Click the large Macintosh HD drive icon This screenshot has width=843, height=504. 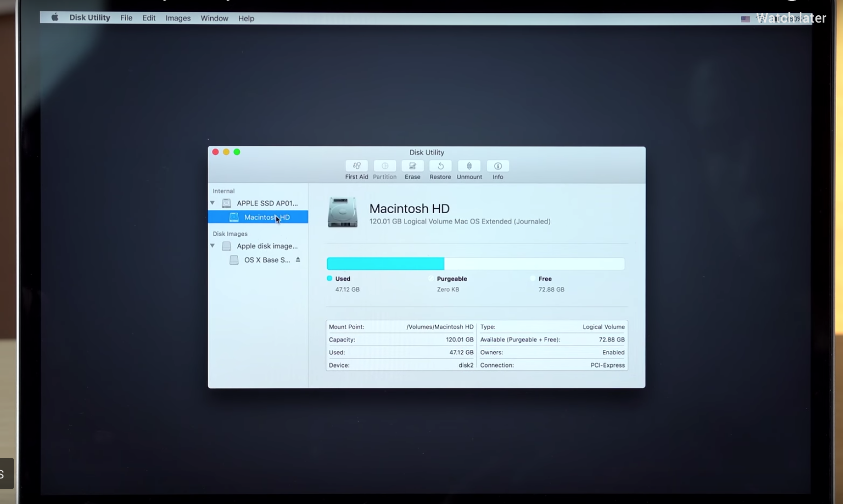click(x=342, y=212)
